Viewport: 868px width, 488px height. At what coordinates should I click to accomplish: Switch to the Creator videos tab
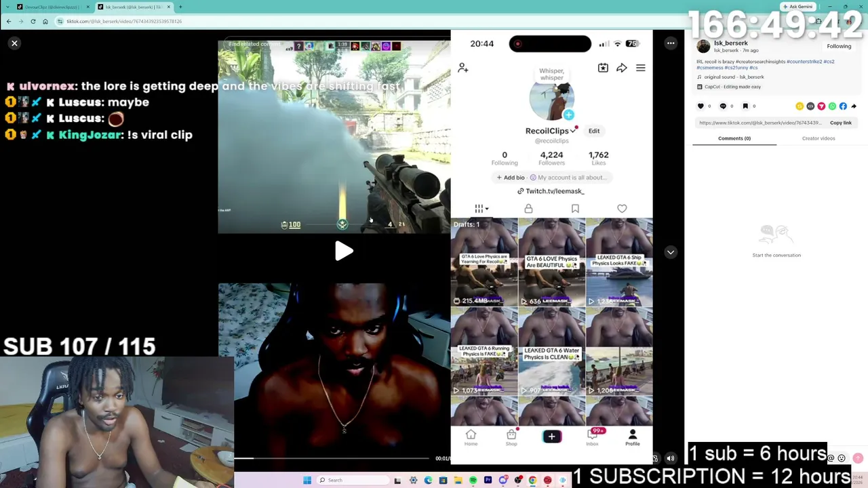[x=818, y=138]
